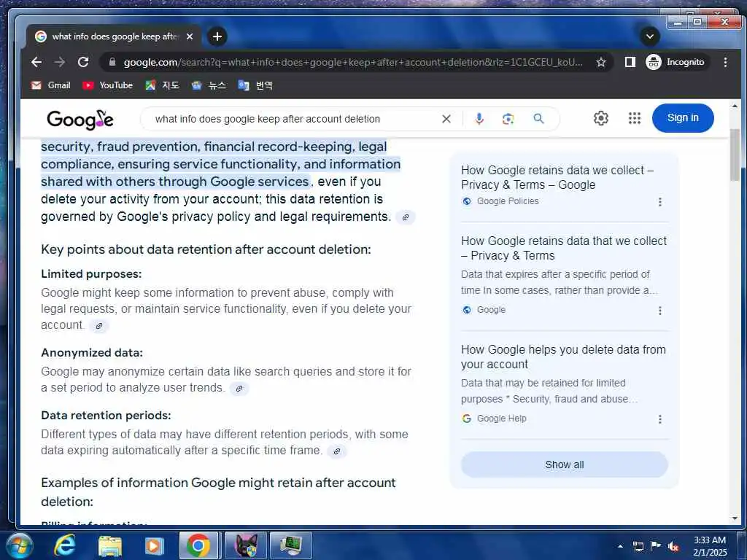Open the media player taskbar icon
Image resolution: width=747 pixels, height=560 pixels.
(x=154, y=545)
